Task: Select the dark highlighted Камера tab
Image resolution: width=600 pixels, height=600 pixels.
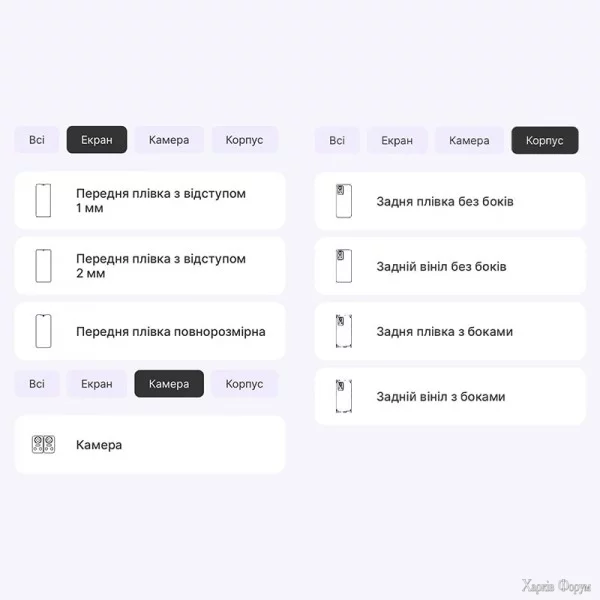Action: click(168, 384)
